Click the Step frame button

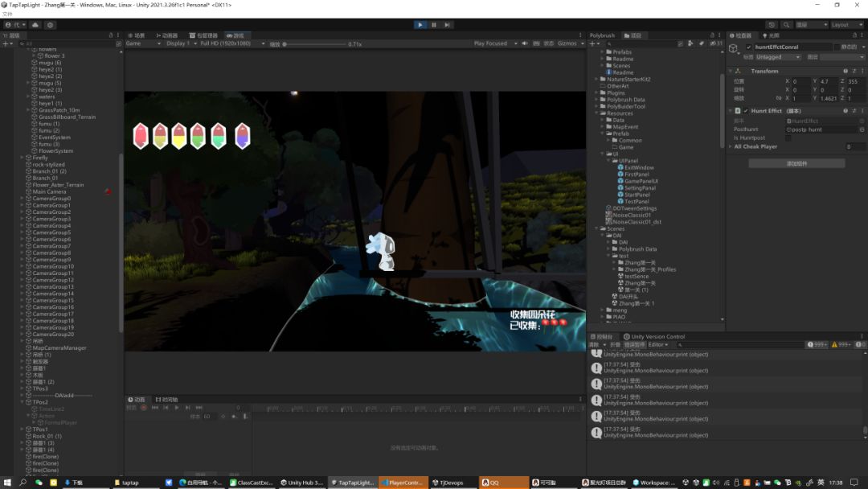click(448, 25)
